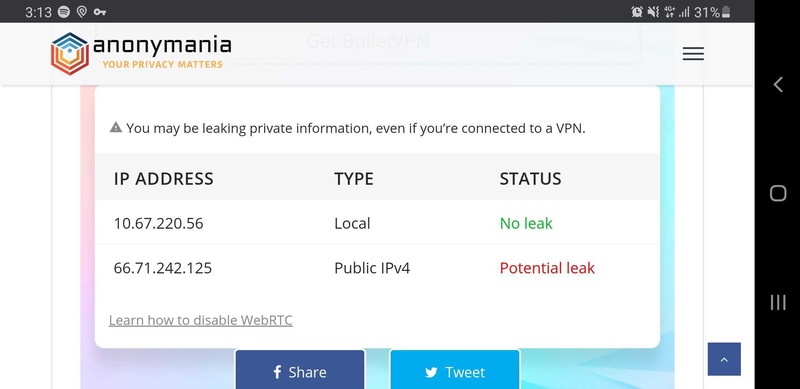800x389 pixels.
Task: Click the warning triangle icon
Action: click(116, 127)
